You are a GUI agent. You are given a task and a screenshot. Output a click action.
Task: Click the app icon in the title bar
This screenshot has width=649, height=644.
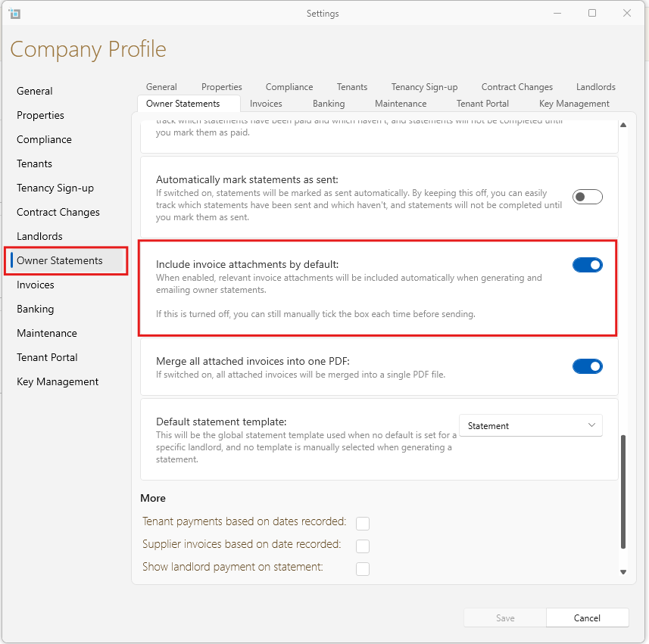14,14
